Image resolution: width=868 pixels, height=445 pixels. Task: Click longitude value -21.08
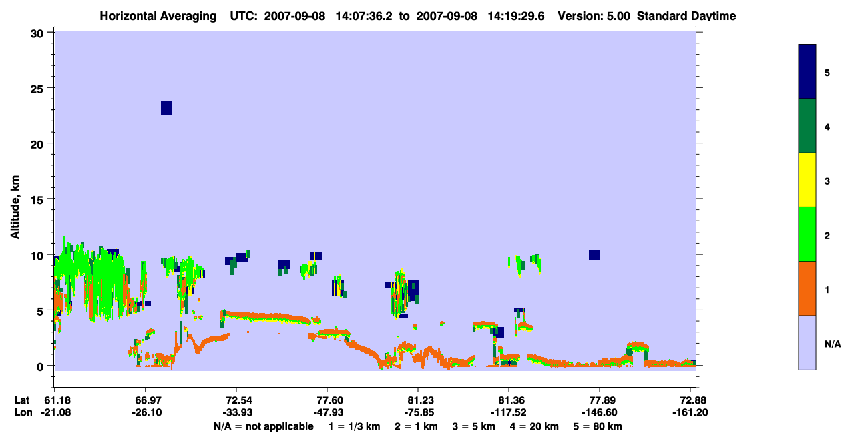point(56,412)
